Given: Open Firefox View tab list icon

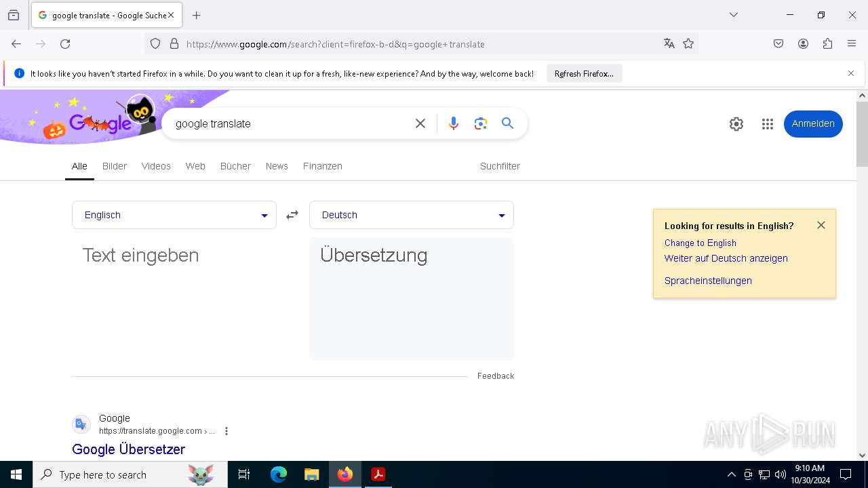Looking at the screenshot, I should point(14,15).
